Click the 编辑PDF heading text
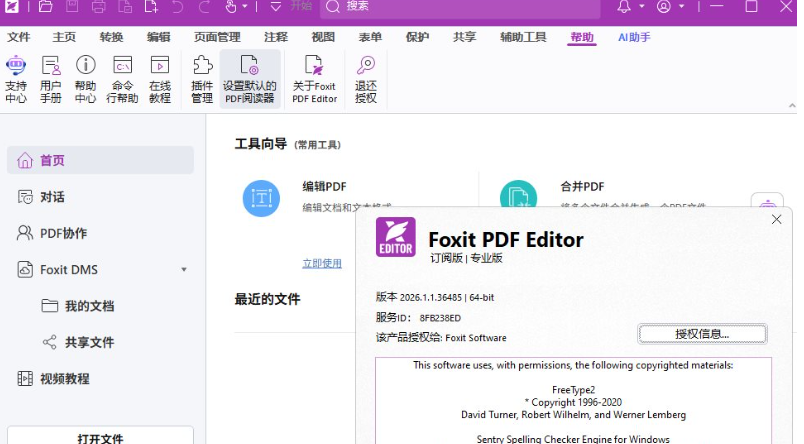Viewport: 804px width, 444px height. pos(324,186)
